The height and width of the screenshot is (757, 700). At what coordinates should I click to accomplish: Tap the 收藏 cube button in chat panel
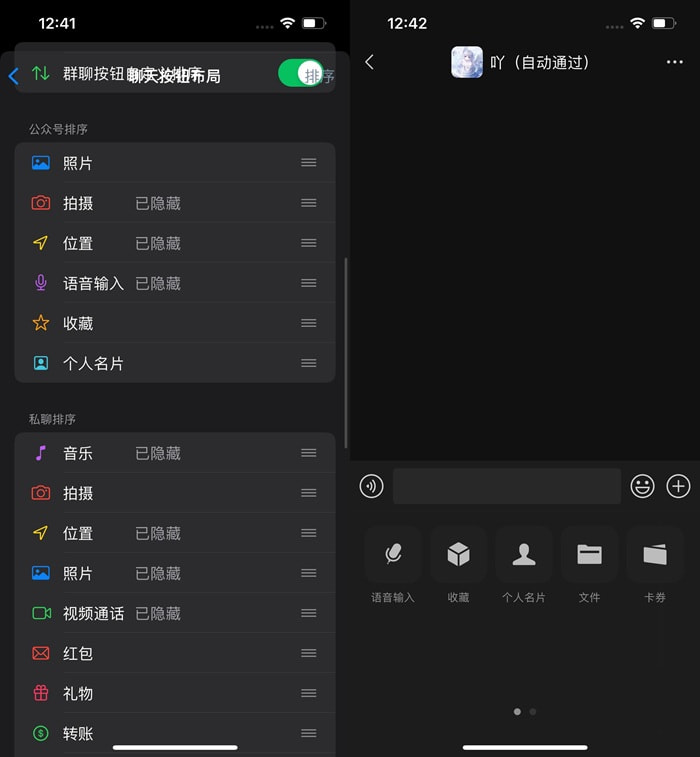458,554
